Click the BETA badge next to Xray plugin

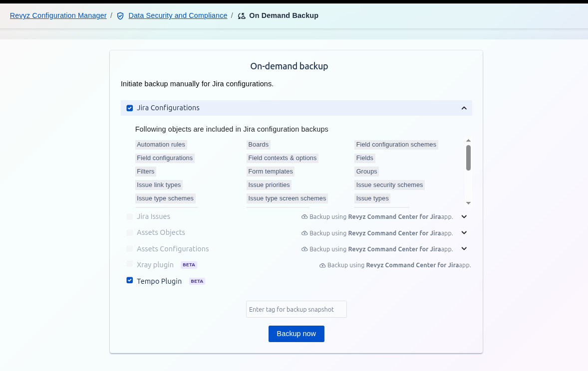click(189, 265)
